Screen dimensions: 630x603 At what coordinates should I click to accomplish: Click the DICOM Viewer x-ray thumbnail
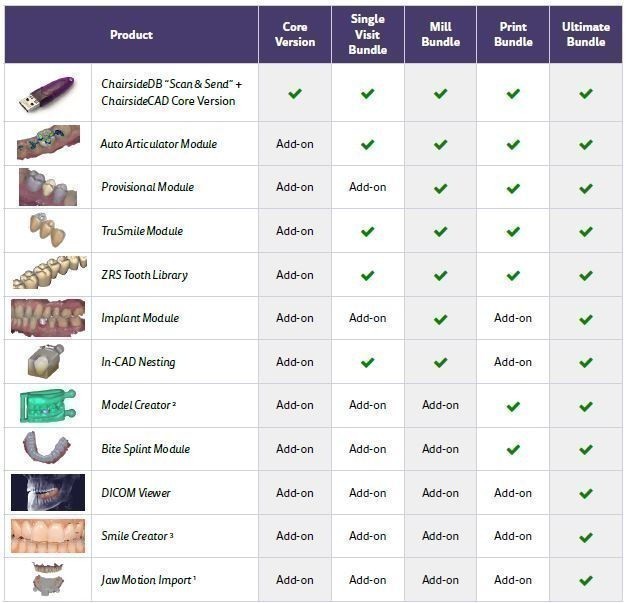[48, 493]
